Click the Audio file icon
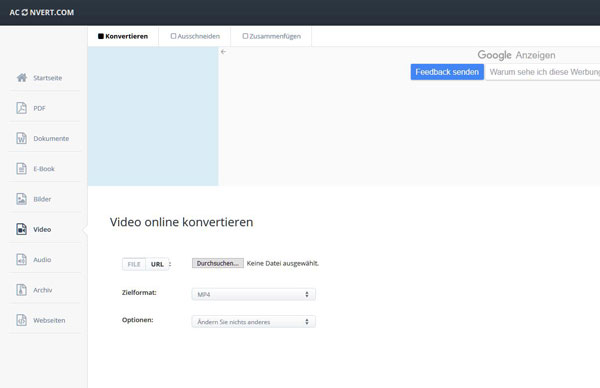The image size is (600, 388). pyautogui.click(x=21, y=259)
